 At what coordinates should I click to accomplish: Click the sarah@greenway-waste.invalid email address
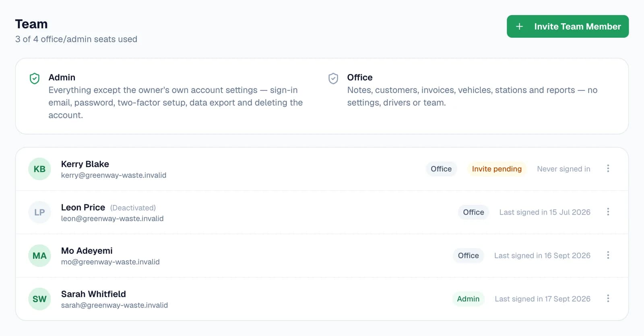coord(114,305)
